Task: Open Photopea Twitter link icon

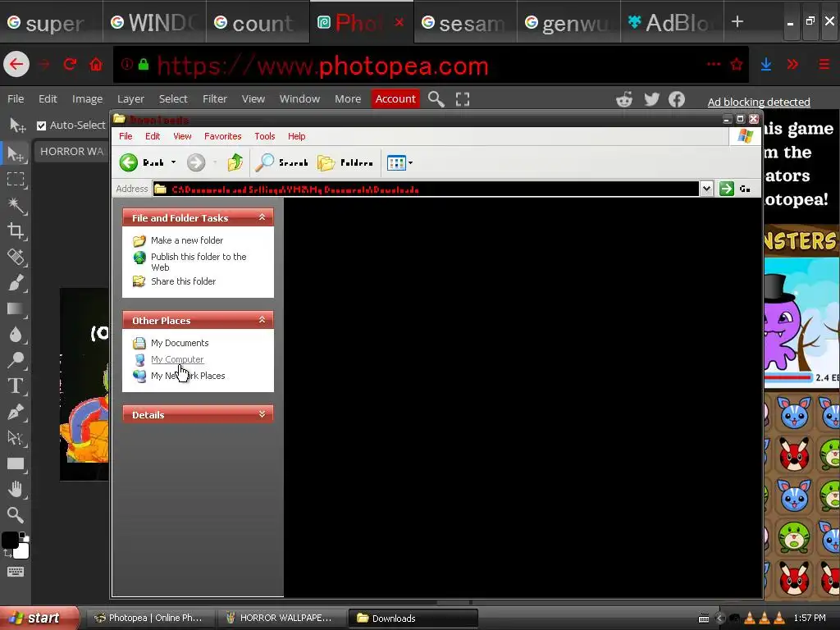Action: (651, 99)
